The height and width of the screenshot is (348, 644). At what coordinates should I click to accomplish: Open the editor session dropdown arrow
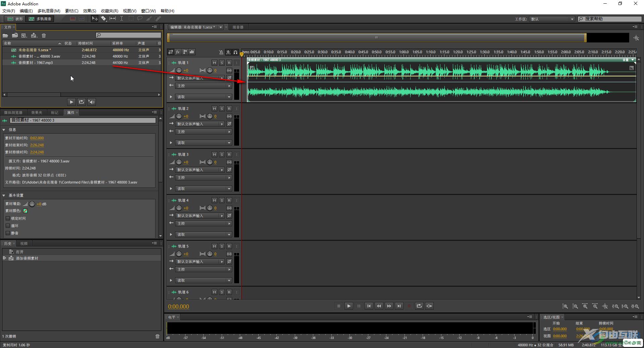221,27
